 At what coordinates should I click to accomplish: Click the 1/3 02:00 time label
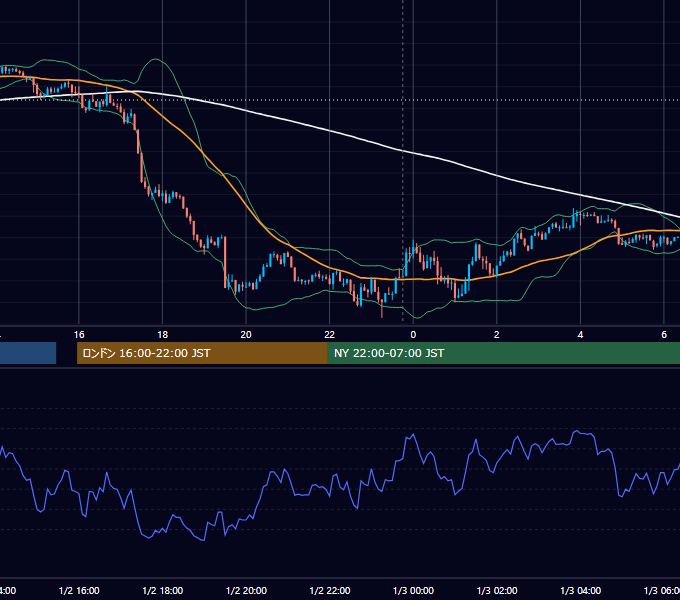coord(497,590)
